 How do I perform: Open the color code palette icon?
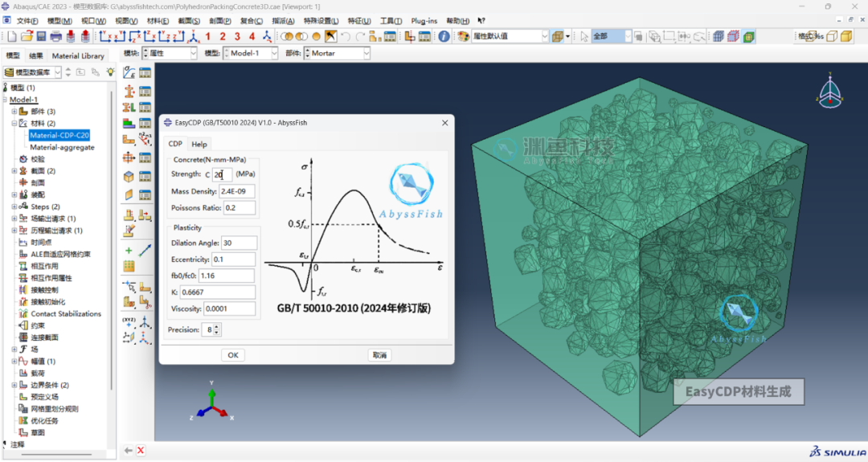(x=464, y=36)
